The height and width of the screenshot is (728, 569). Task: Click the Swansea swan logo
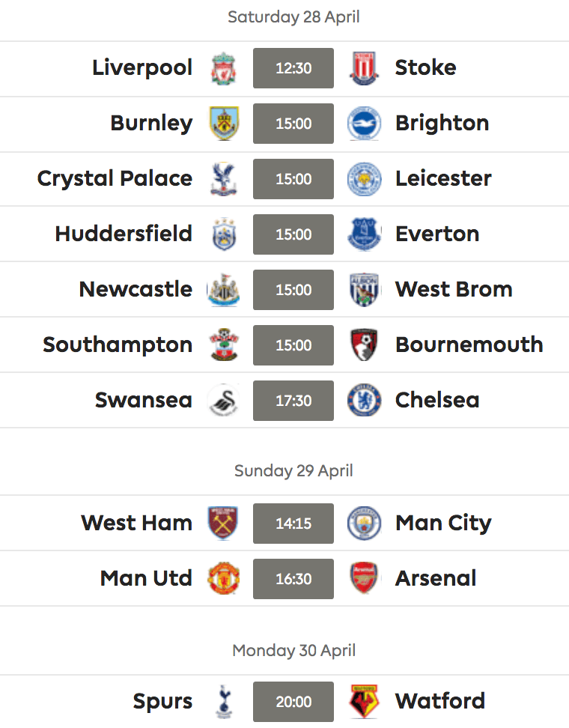(224, 400)
